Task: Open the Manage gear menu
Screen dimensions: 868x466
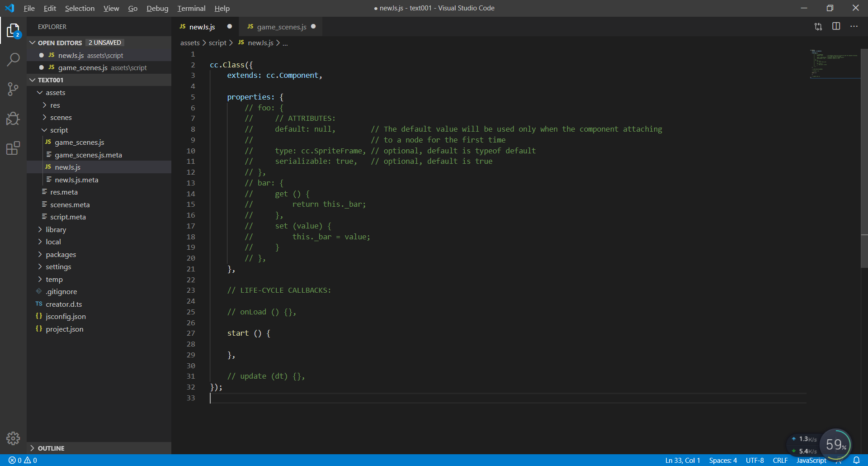Action: [13, 438]
